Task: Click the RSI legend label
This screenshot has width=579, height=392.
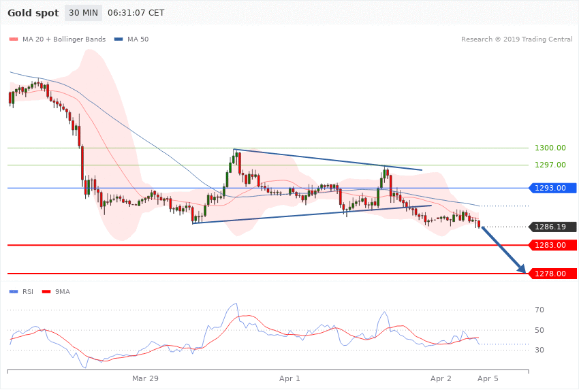Action: coord(28,292)
